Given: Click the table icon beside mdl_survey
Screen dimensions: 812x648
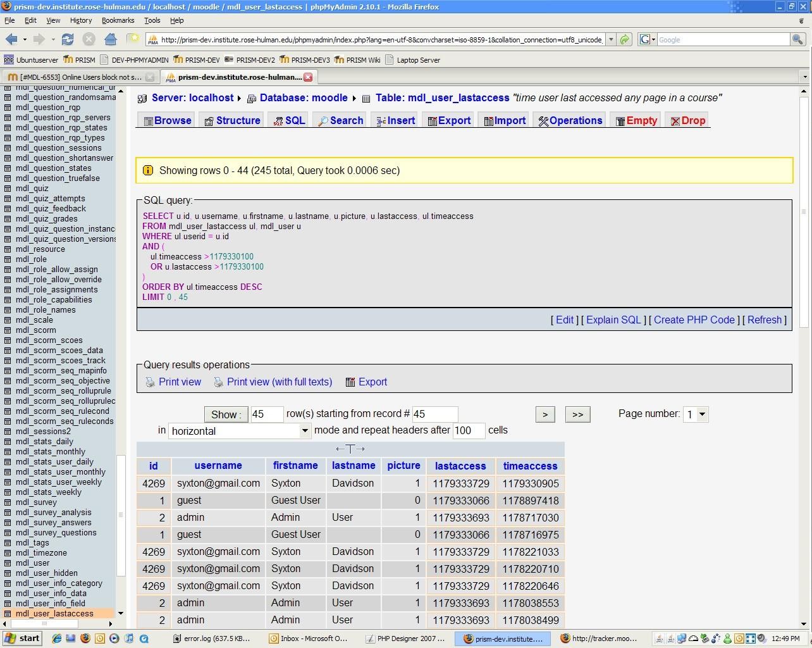Looking at the screenshot, I should tap(8, 502).
